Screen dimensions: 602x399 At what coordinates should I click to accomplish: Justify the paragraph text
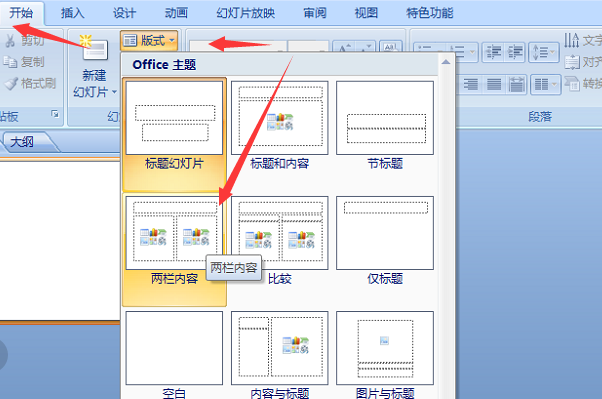click(494, 84)
